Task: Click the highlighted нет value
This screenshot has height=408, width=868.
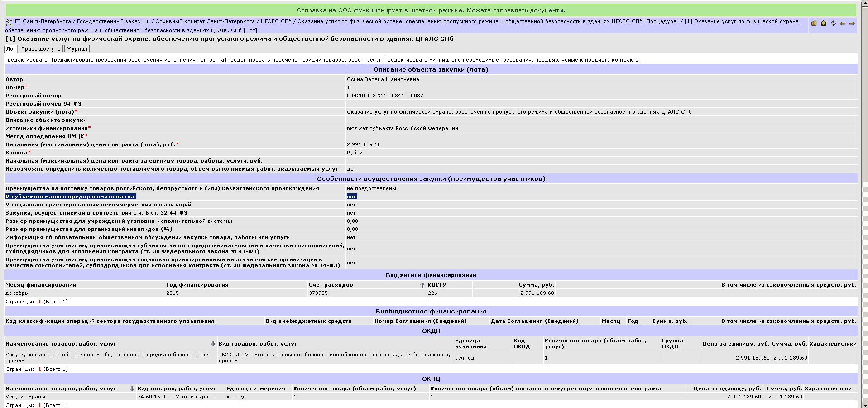Action: coord(351,197)
